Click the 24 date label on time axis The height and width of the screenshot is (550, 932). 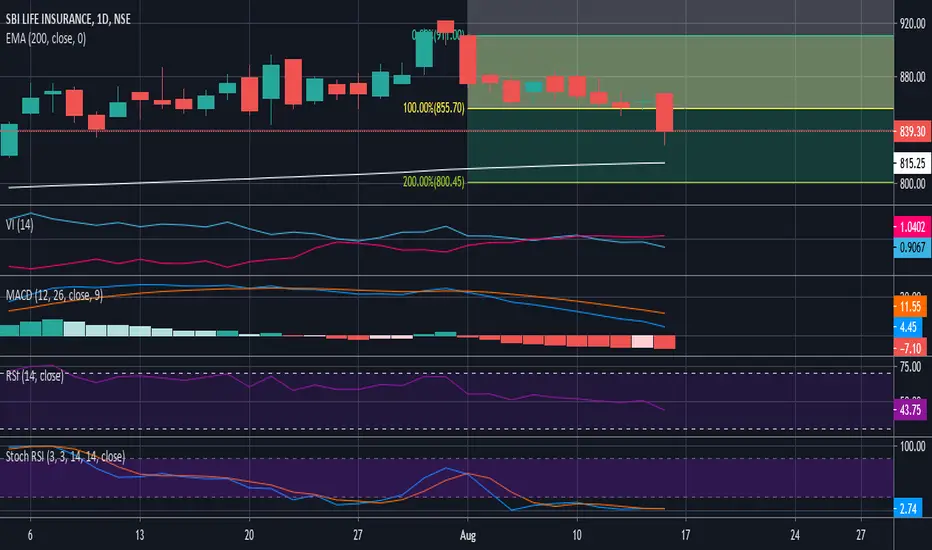[795, 535]
